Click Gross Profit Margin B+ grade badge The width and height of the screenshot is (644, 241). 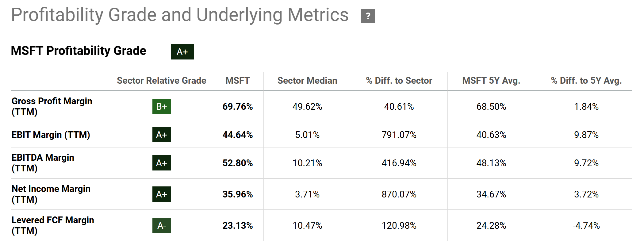click(162, 106)
